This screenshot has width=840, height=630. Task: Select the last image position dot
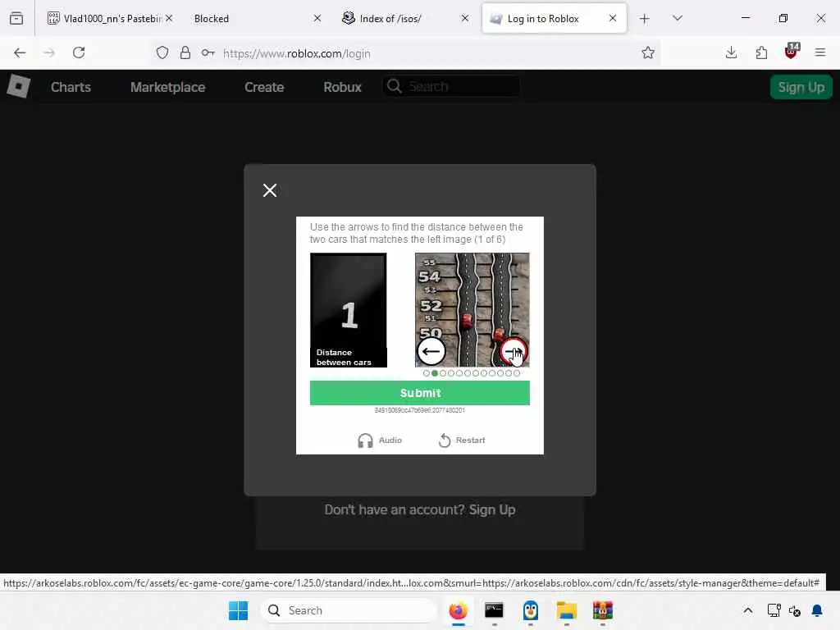[517, 373]
